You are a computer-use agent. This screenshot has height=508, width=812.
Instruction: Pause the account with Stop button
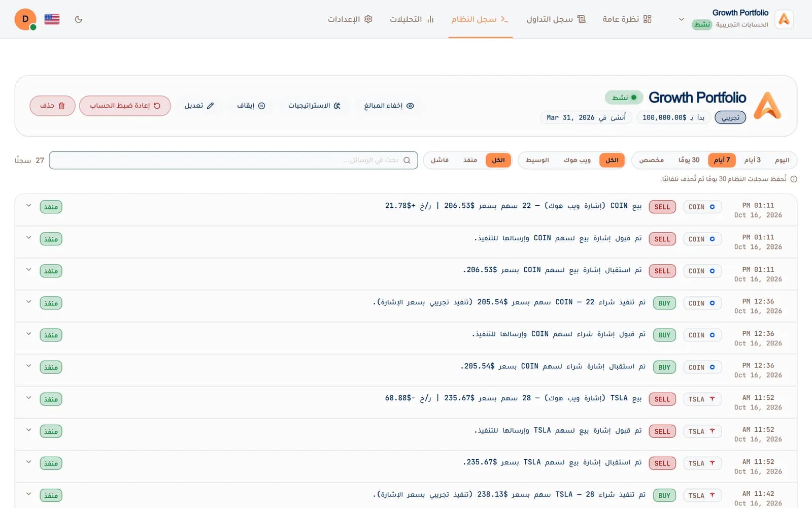pyautogui.click(x=251, y=106)
